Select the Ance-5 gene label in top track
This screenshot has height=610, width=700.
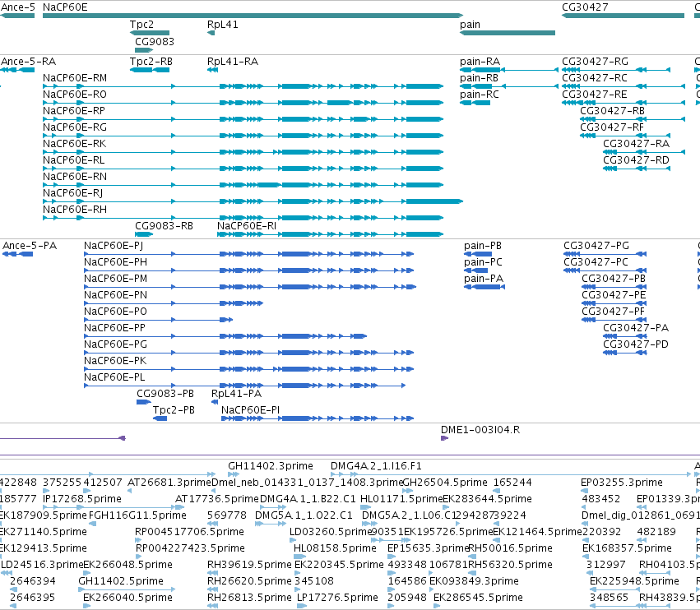18,7
